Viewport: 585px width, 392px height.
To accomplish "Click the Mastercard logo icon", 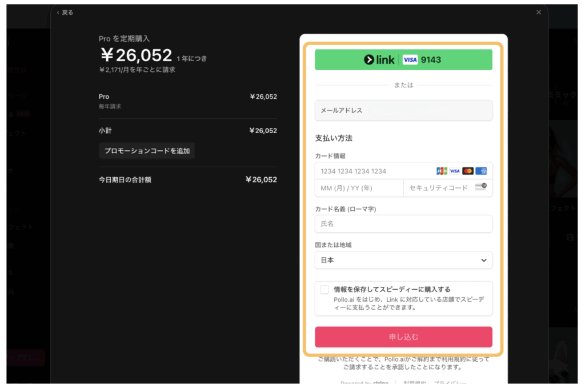I will tap(468, 171).
